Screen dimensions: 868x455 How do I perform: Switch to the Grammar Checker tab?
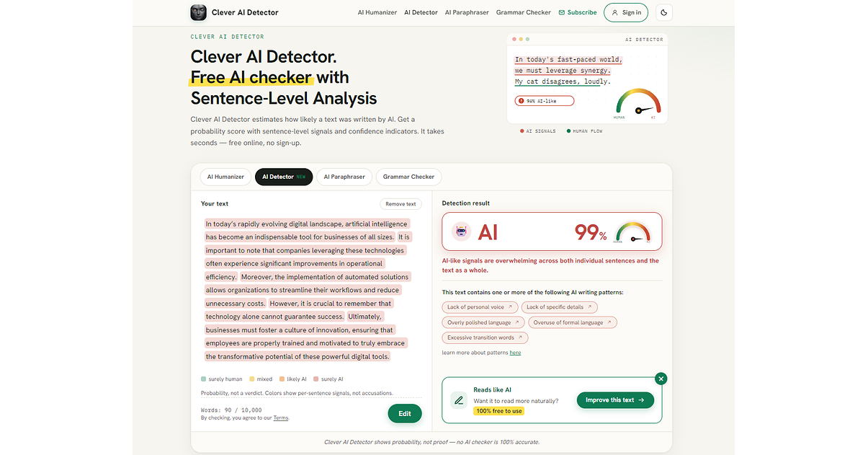tap(408, 177)
